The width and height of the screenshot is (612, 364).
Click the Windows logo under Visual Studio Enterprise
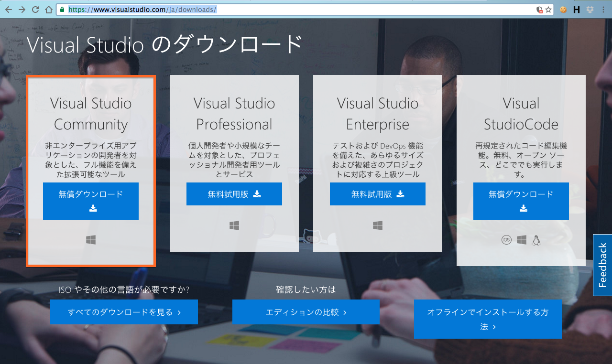[378, 225]
